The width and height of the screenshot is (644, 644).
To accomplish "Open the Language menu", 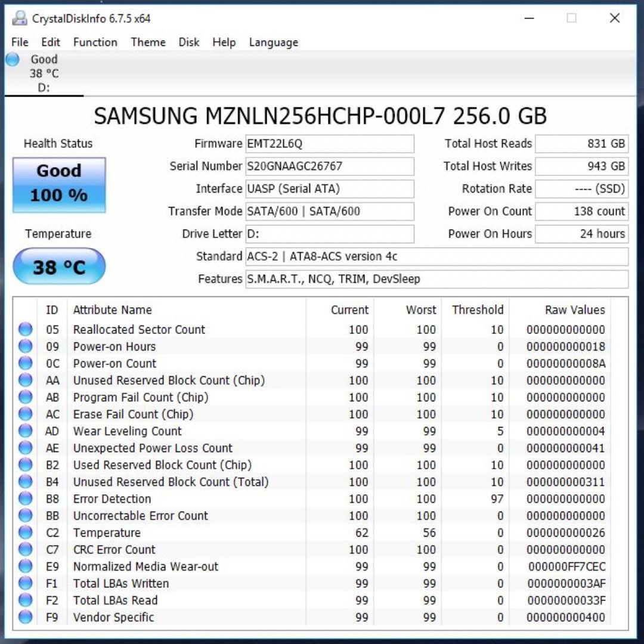I will tap(273, 42).
